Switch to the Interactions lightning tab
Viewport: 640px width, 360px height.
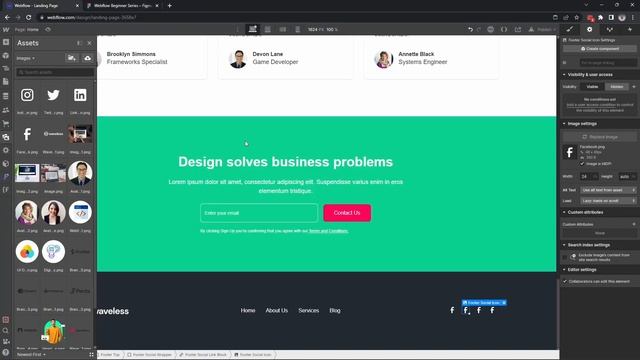(x=630, y=29)
